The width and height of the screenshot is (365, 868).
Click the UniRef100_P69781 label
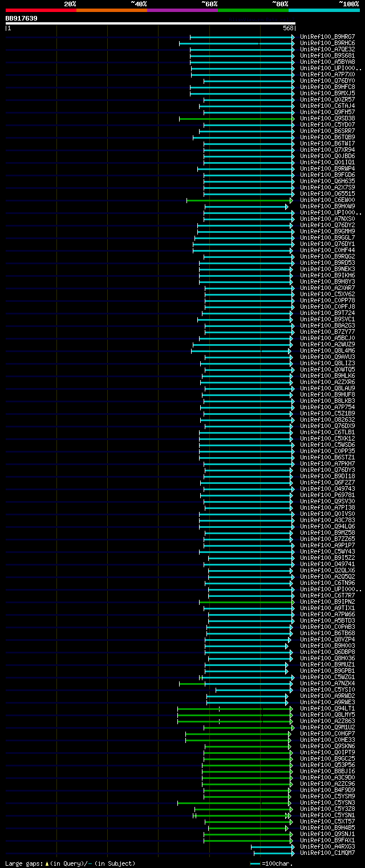[327, 495]
